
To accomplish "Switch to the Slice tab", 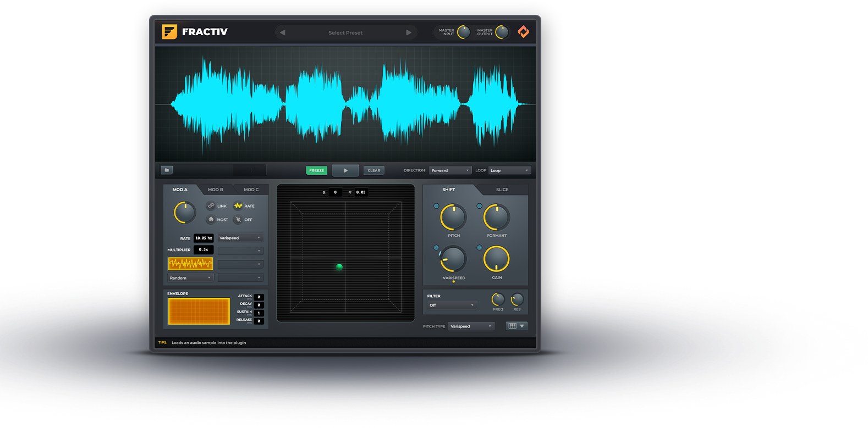I will pos(502,190).
